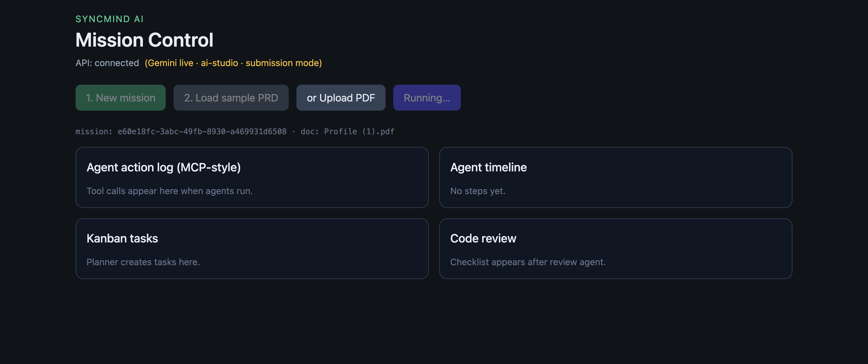Click the Agent timeline panel heading

[x=488, y=167]
